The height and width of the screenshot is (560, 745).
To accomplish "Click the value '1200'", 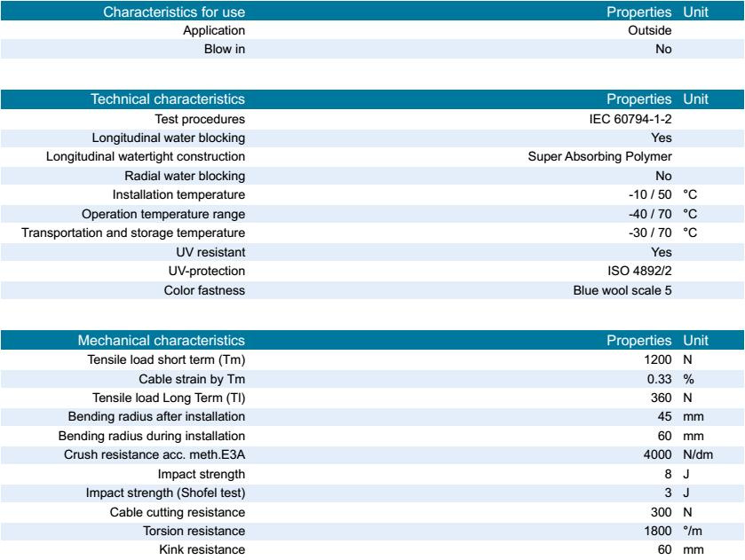I will click(658, 360).
